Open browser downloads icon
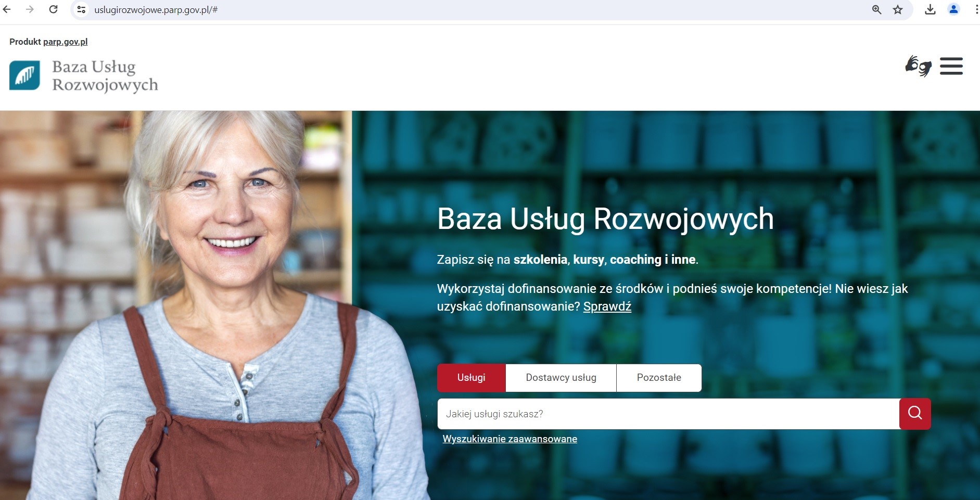This screenshot has width=980, height=500. coord(930,9)
